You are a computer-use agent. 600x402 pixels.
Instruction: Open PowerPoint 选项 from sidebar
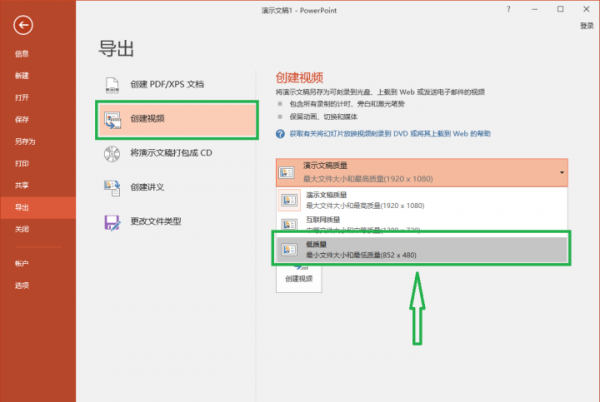click(x=22, y=285)
